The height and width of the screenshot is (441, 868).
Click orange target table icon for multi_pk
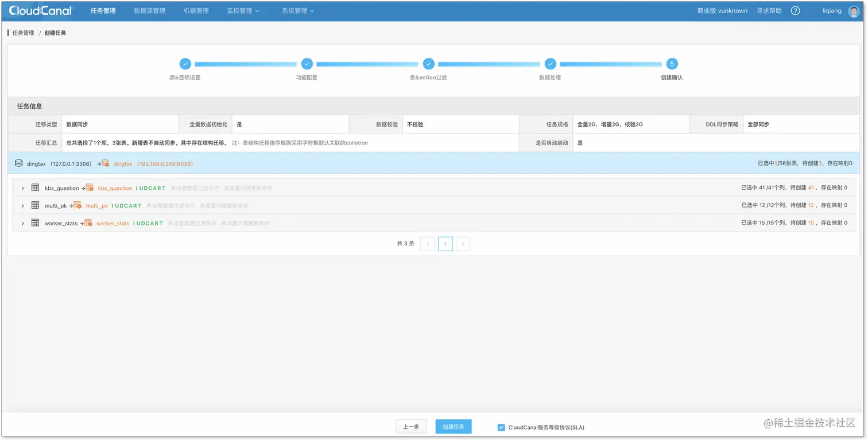77,205
